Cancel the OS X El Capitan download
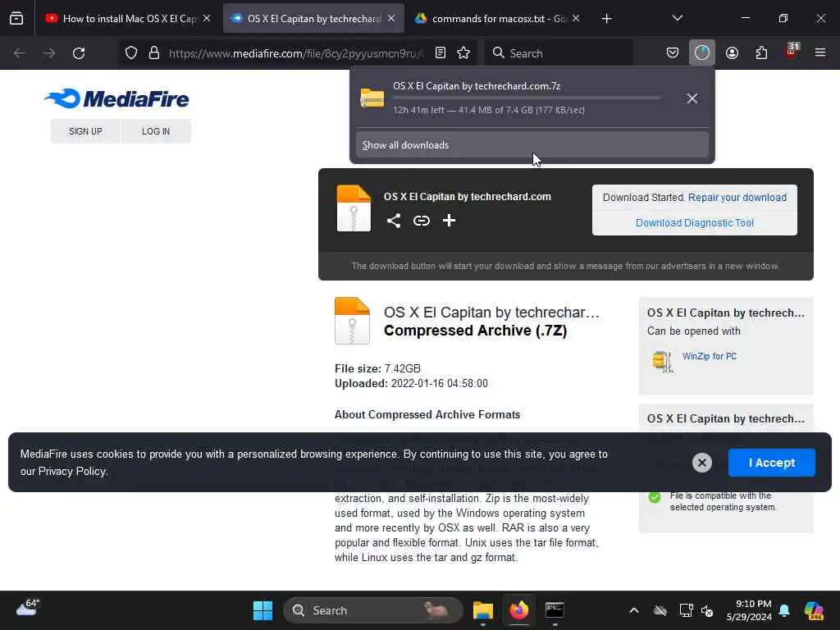The image size is (840, 630). pyautogui.click(x=692, y=98)
